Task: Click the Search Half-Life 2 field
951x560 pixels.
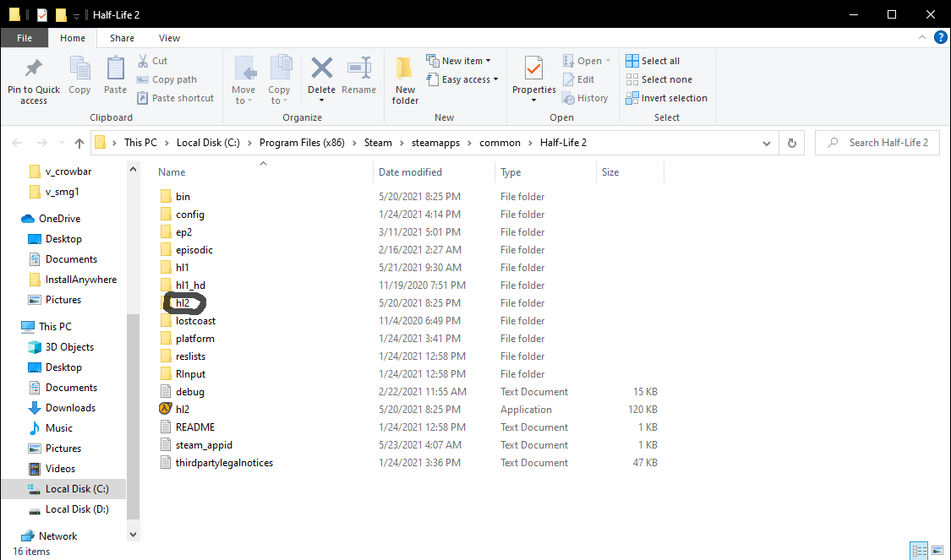Action: (x=877, y=143)
